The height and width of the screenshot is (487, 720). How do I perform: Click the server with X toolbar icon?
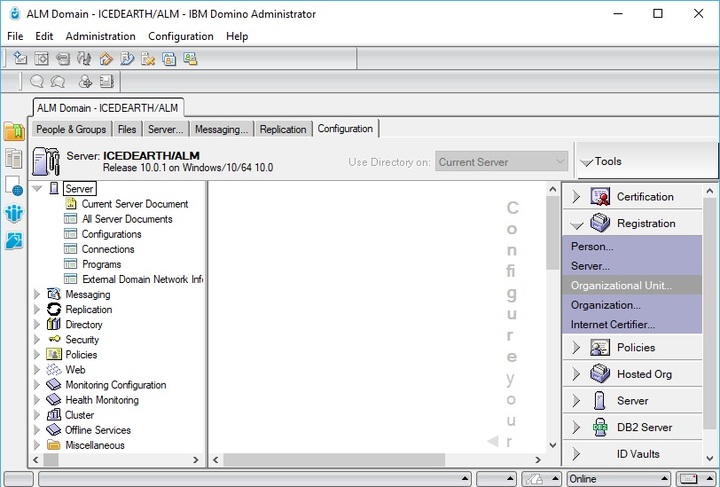click(x=148, y=58)
